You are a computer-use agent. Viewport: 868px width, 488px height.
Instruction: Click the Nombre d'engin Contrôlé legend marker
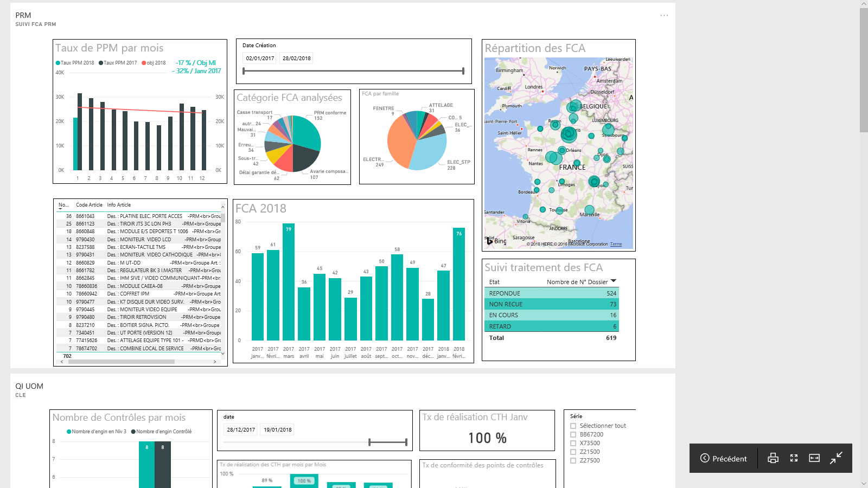point(133,432)
